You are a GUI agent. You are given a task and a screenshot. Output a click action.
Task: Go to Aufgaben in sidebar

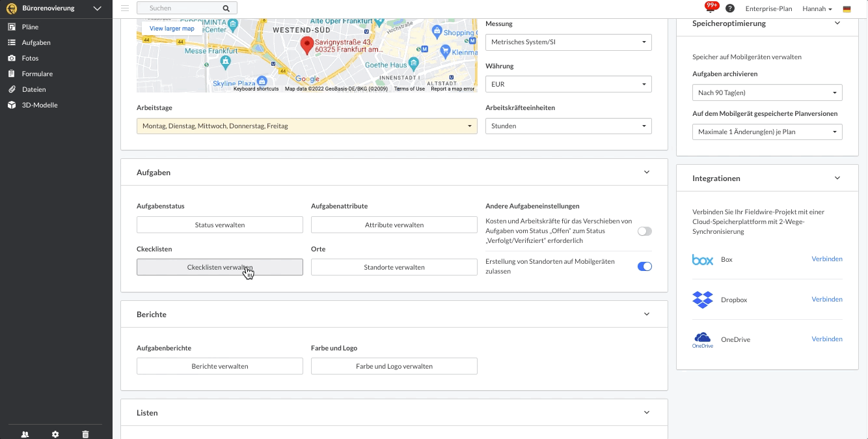click(36, 42)
